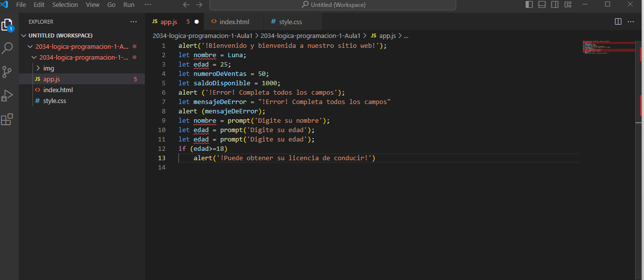Go forward using the navigation arrow
Image resolution: width=644 pixels, height=280 pixels.
pyautogui.click(x=199, y=5)
